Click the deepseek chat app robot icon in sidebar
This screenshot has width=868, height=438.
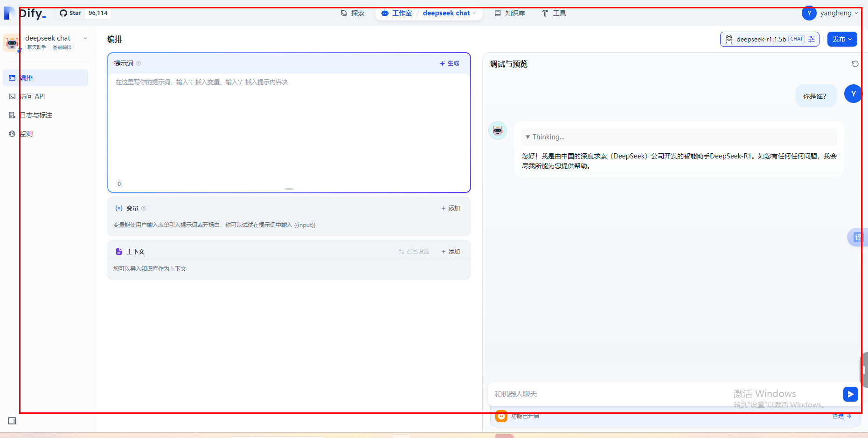click(12, 43)
